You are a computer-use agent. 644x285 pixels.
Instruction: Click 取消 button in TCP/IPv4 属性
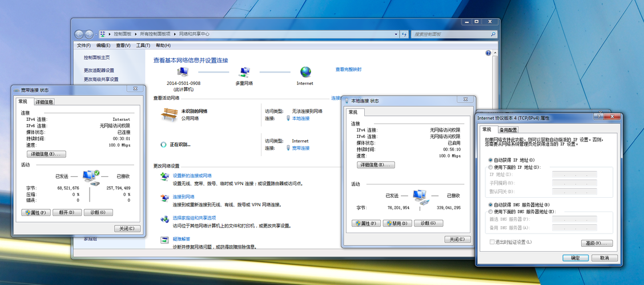(x=604, y=258)
